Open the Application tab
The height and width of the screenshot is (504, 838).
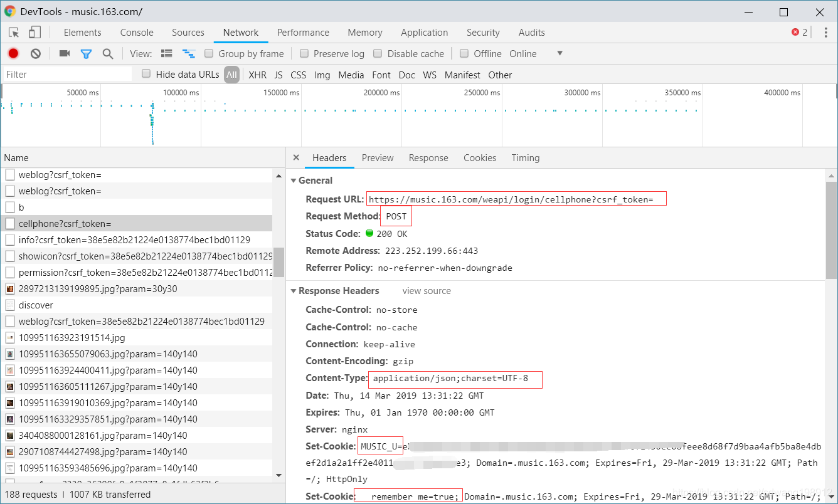(425, 33)
